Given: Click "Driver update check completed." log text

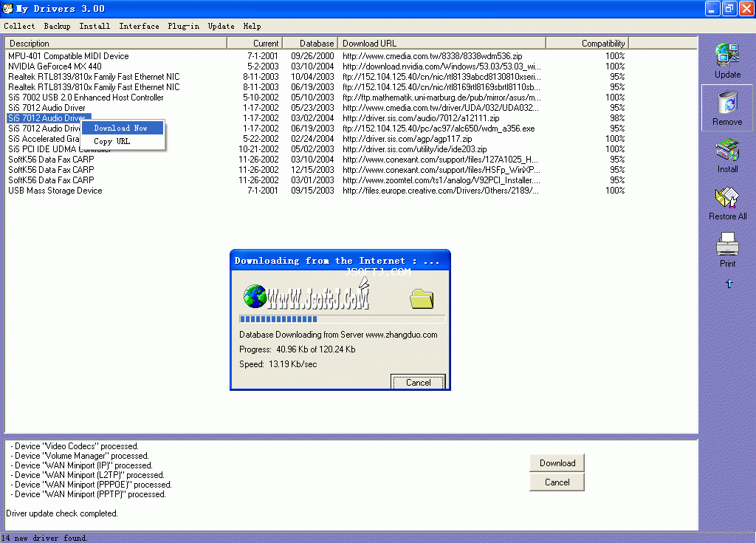Looking at the screenshot, I should [x=62, y=513].
